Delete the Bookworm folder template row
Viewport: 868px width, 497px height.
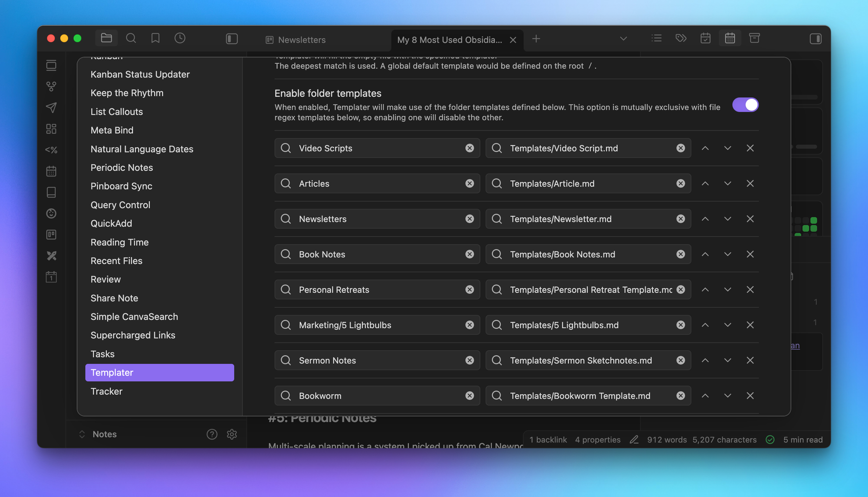(x=750, y=396)
